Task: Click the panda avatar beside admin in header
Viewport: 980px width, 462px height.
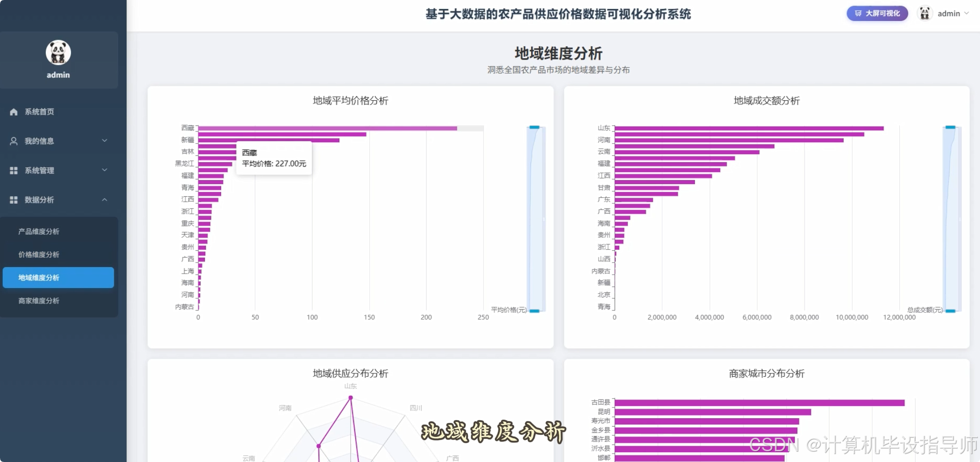Action: (x=924, y=14)
